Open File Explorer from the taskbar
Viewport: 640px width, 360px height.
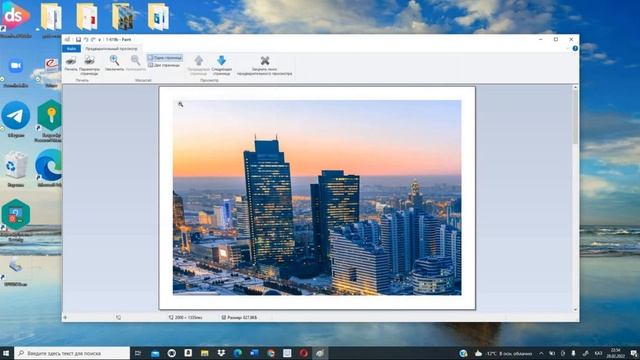click(x=204, y=353)
